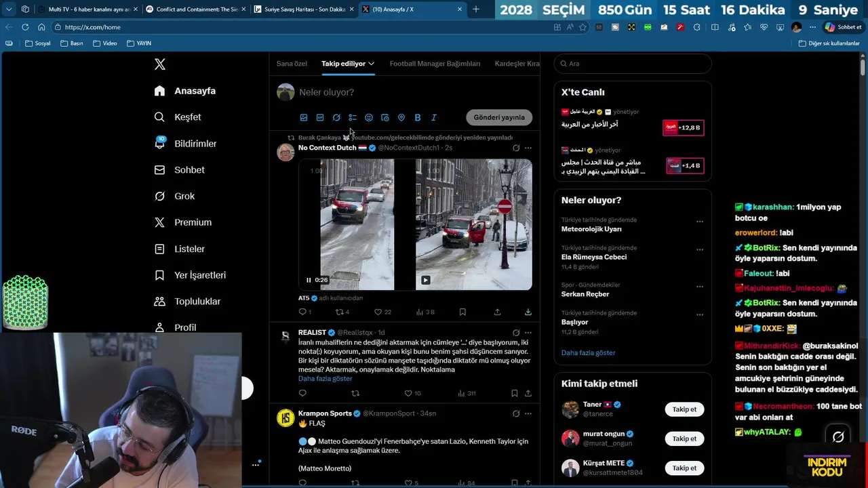Pause the left video at 0:26
Image resolution: width=868 pixels, height=488 pixels.
pos(309,280)
